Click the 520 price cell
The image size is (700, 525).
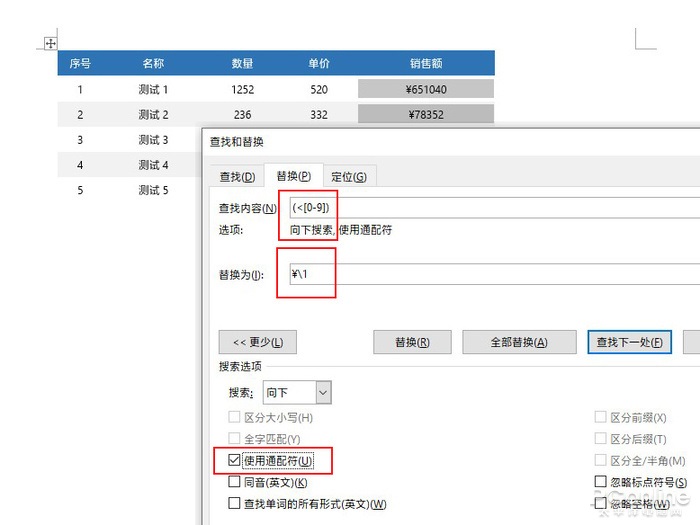[319, 89]
